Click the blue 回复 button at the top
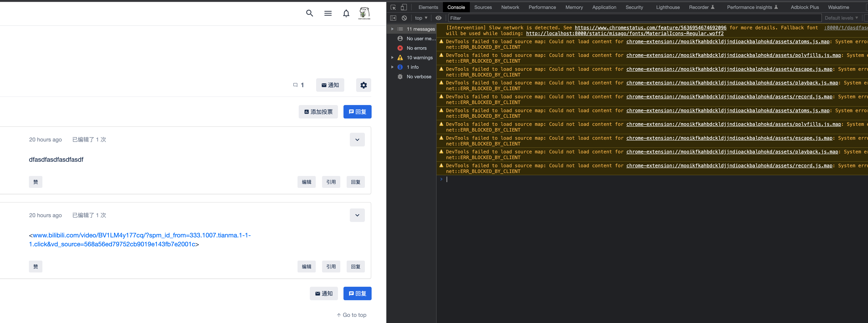Image resolution: width=868 pixels, height=323 pixels. (x=357, y=112)
